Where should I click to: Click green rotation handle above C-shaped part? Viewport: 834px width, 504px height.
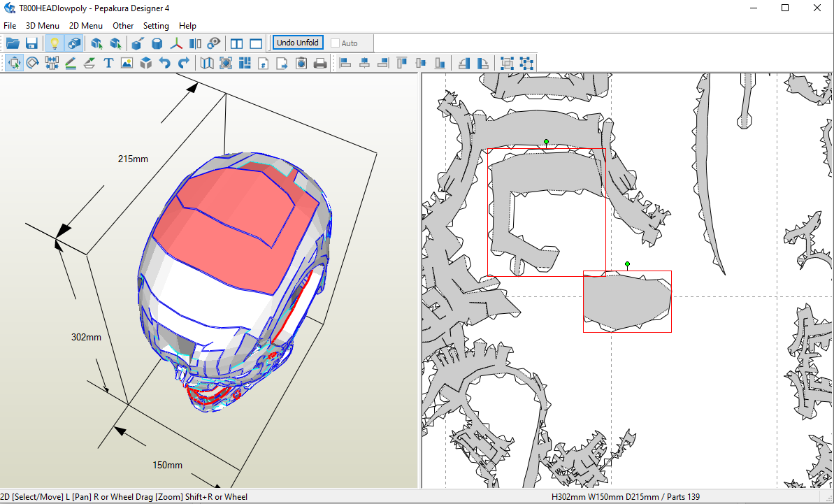tap(546, 142)
